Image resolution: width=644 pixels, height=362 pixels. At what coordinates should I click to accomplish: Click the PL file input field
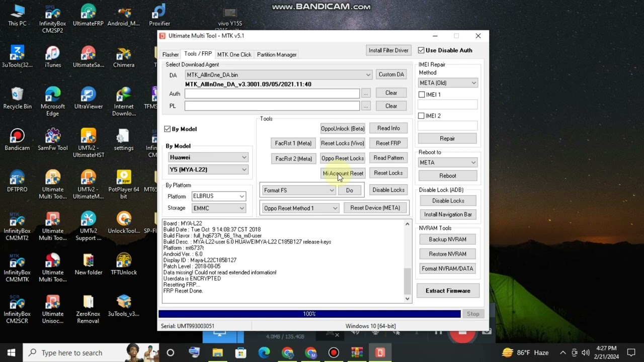click(x=272, y=106)
